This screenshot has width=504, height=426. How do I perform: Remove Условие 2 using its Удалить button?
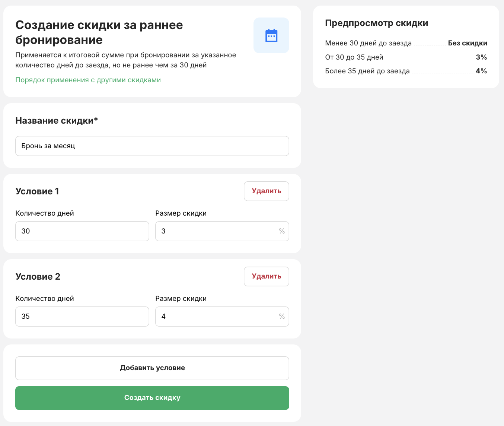click(267, 276)
